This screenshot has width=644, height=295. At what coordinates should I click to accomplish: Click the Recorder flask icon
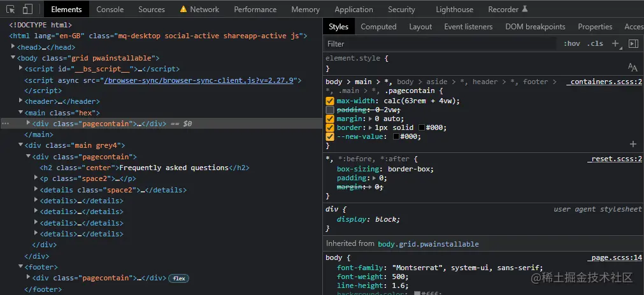pos(525,9)
